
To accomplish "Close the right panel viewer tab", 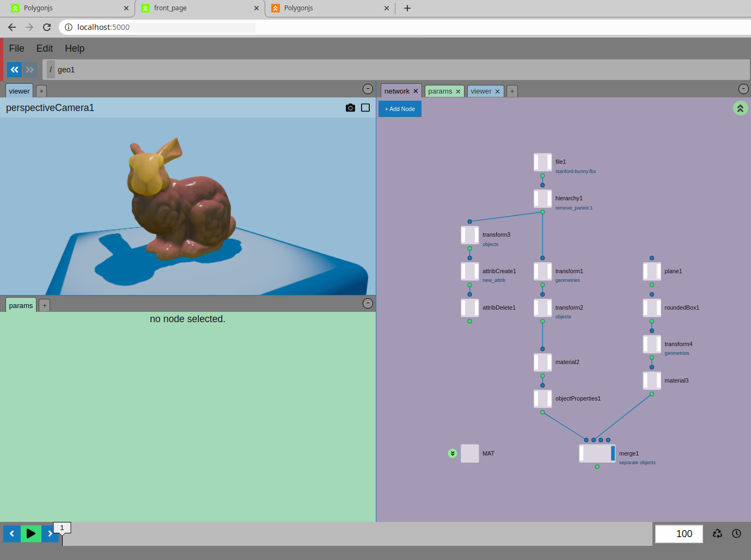I will click(497, 91).
